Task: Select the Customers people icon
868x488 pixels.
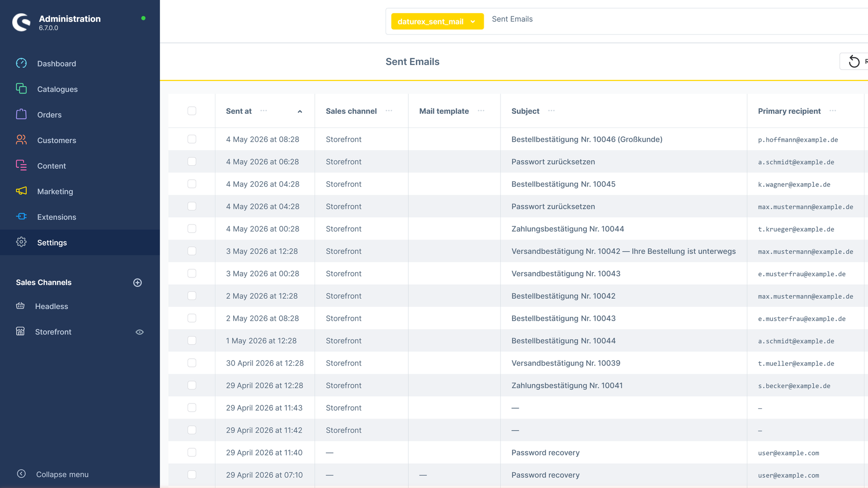Action: pyautogui.click(x=21, y=140)
